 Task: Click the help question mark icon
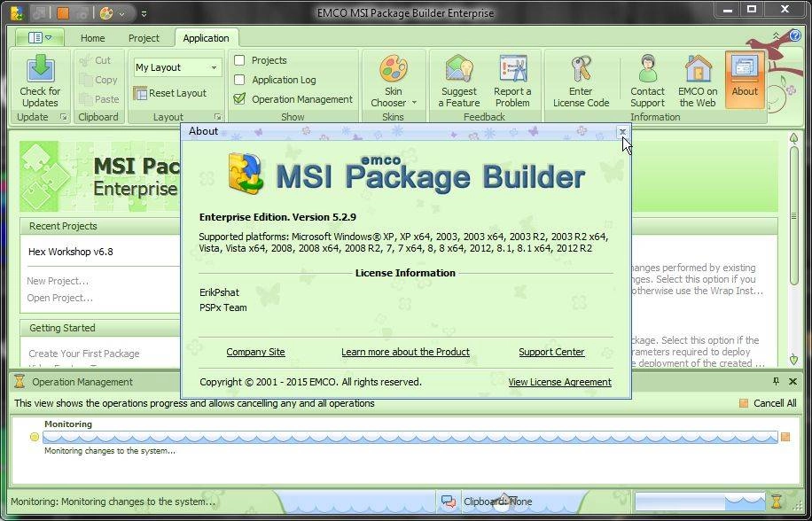796,35
